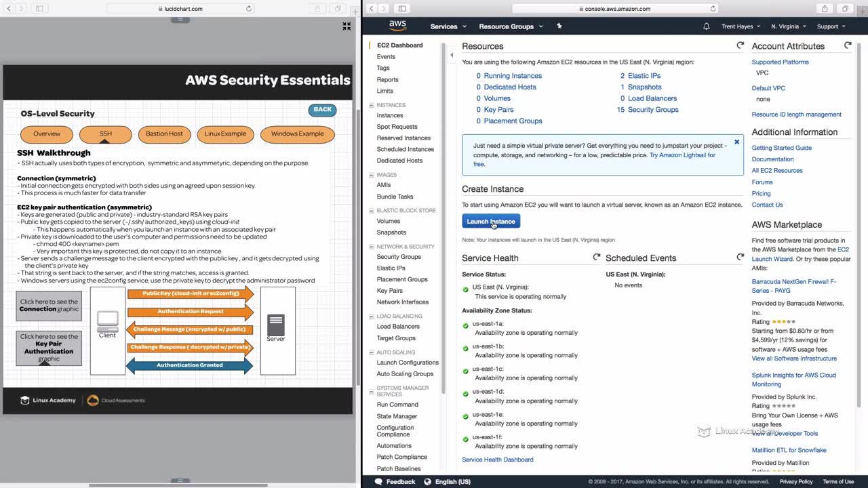Screen dimensions: 868x488
Task: Open the Trent Hayes account menu
Action: pos(740,26)
